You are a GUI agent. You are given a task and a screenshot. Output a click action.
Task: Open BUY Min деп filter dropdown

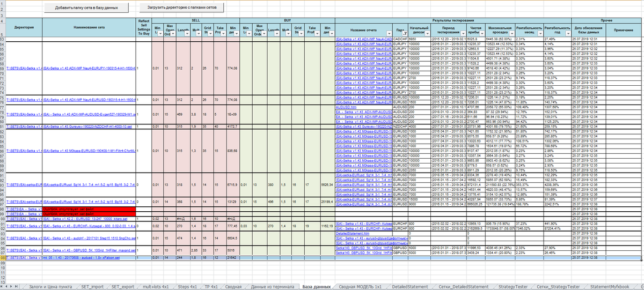332,33
